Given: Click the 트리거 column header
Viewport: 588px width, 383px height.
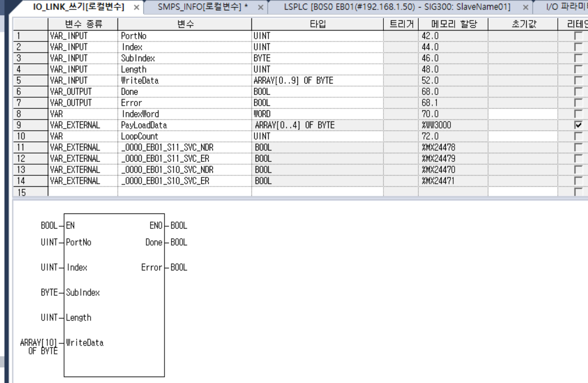Looking at the screenshot, I should click(401, 25).
